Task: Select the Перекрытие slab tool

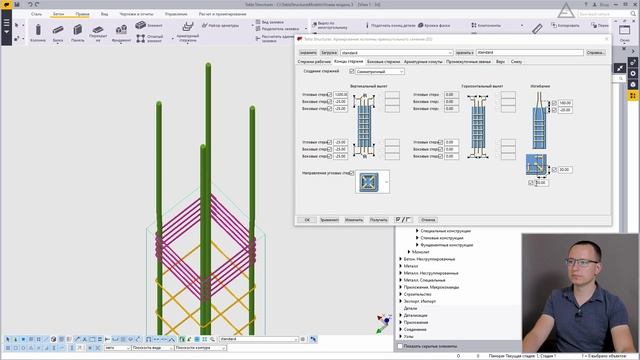Action: (x=98, y=33)
